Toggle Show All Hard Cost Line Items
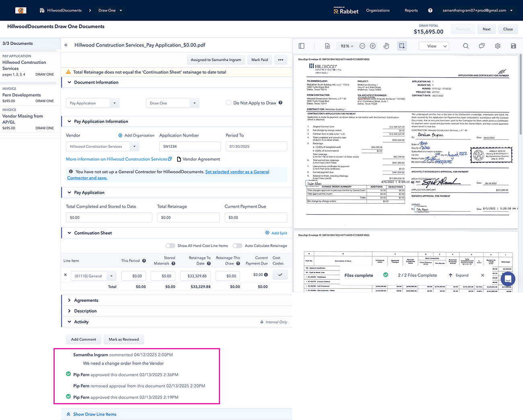This screenshot has width=523, height=420. (171, 246)
